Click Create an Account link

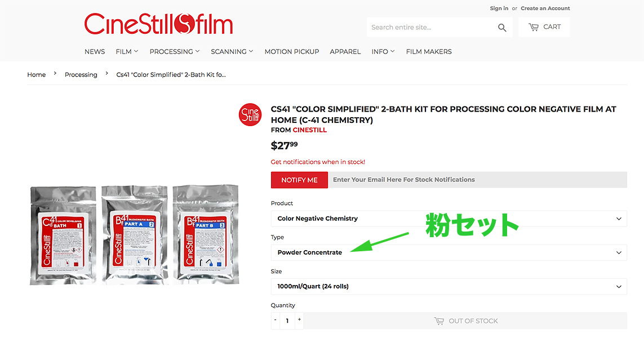tap(545, 8)
